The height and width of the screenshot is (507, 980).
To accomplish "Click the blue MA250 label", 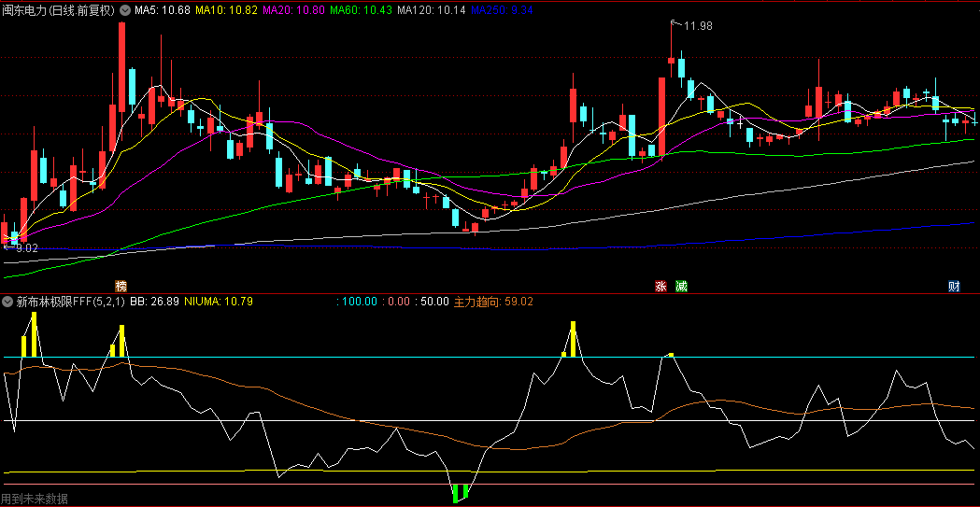I will click(x=502, y=10).
